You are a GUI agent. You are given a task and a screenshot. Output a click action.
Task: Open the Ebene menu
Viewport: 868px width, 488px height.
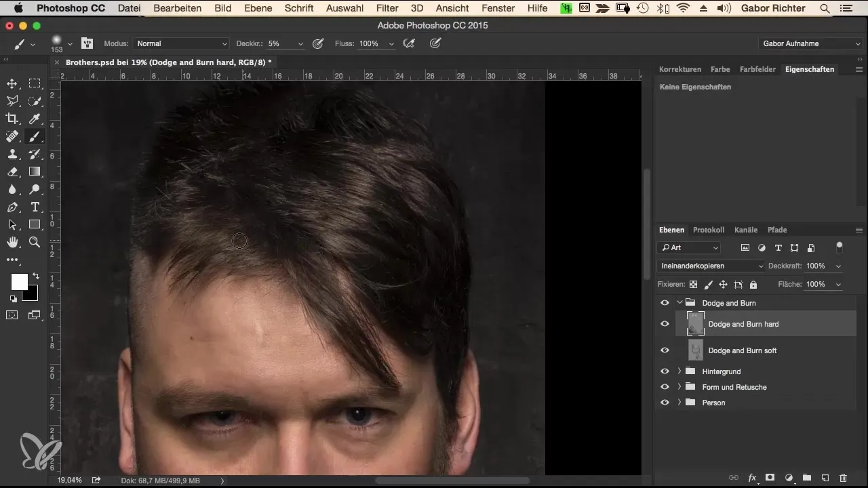(x=258, y=8)
